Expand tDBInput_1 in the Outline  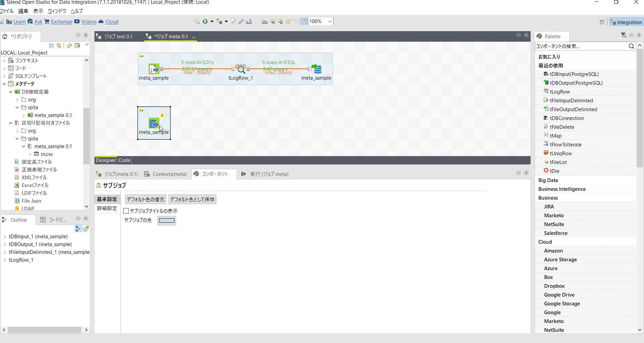[x=5, y=237]
